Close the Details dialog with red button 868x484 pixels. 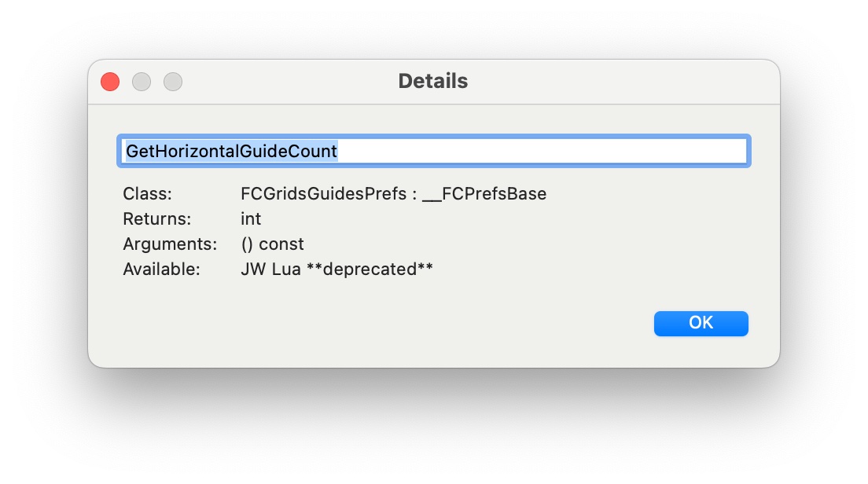(x=110, y=82)
